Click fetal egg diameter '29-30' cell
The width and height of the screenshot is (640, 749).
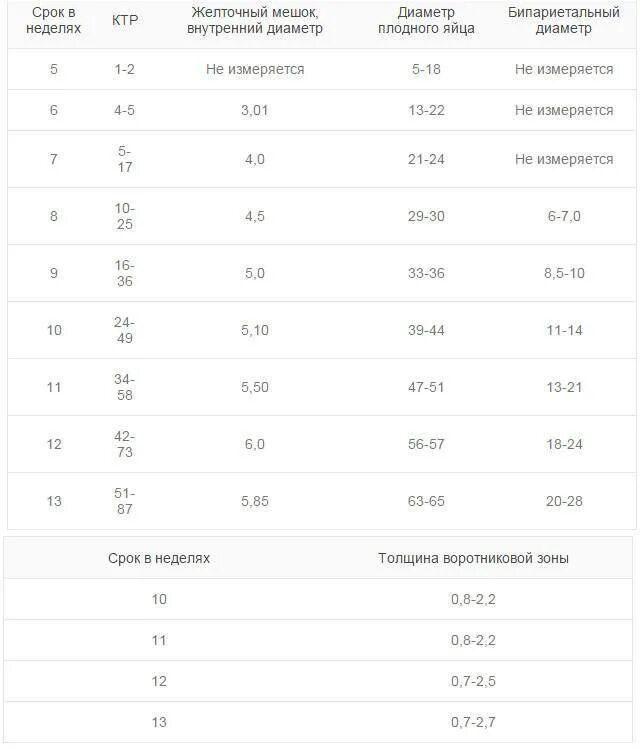(424, 216)
